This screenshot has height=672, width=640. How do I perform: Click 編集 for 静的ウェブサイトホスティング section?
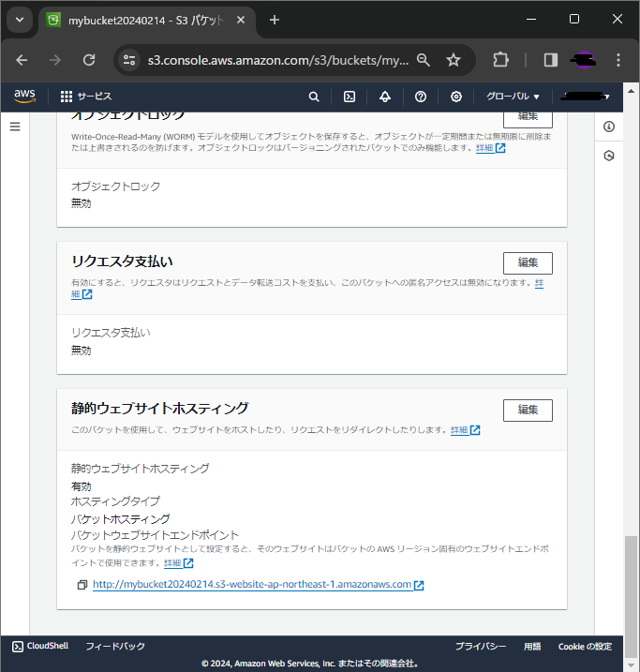tap(528, 411)
